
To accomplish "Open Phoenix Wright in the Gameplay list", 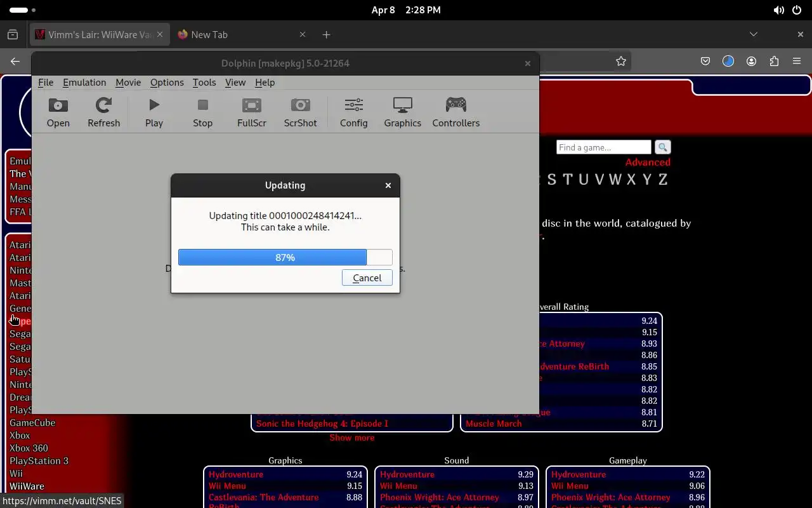I will (x=611, y=497).
